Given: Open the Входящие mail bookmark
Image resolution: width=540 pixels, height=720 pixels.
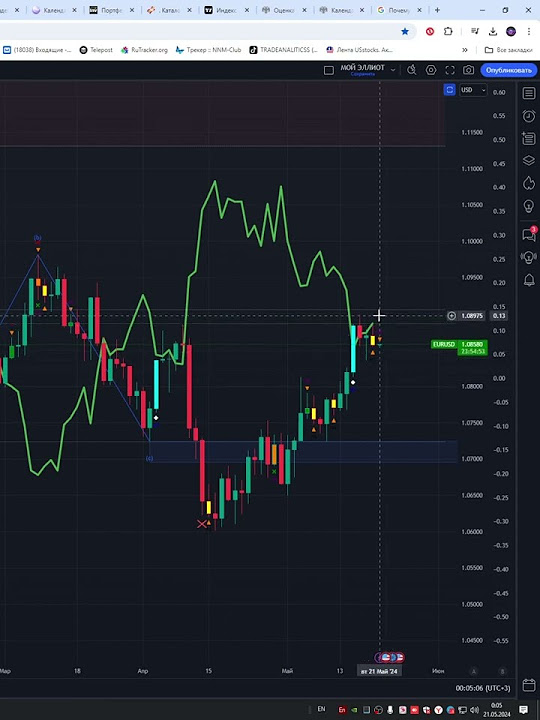Looking at the screenshot, I should 37,50.
